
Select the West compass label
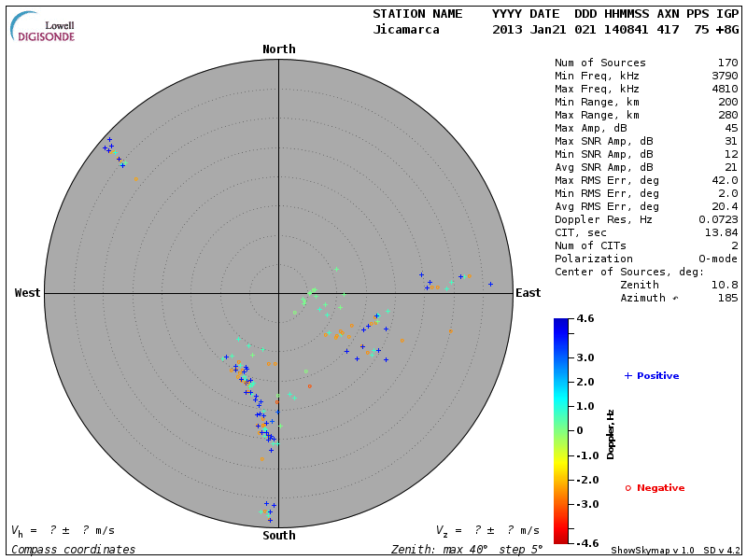28,293
